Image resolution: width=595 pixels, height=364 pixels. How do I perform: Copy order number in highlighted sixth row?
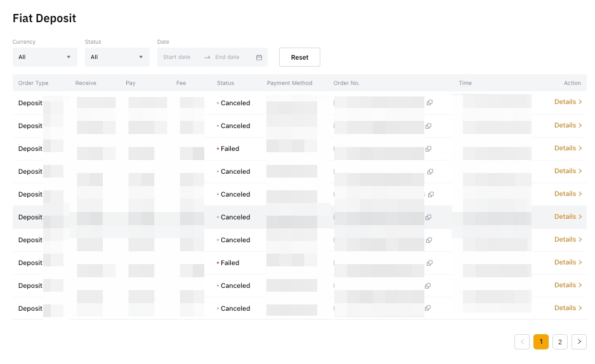(428, 218)
